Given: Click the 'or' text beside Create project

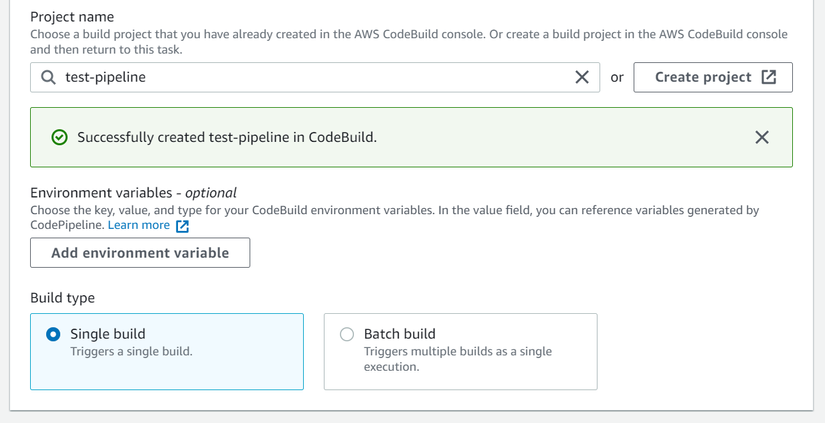Looking at the screenshot, I should pos(617,77).
